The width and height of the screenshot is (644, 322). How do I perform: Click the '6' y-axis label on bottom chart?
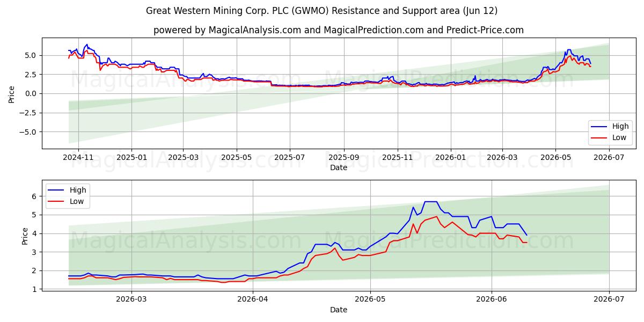coord(35,196)
